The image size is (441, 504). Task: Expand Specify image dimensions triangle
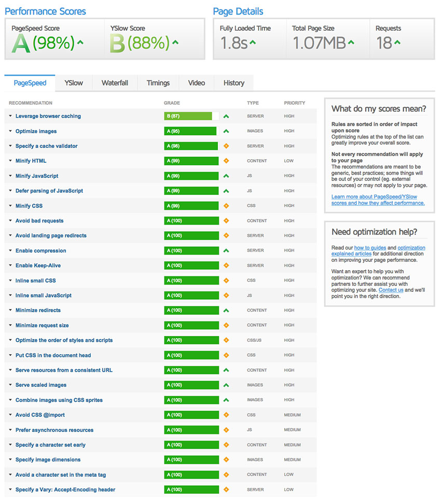[10, 459]
